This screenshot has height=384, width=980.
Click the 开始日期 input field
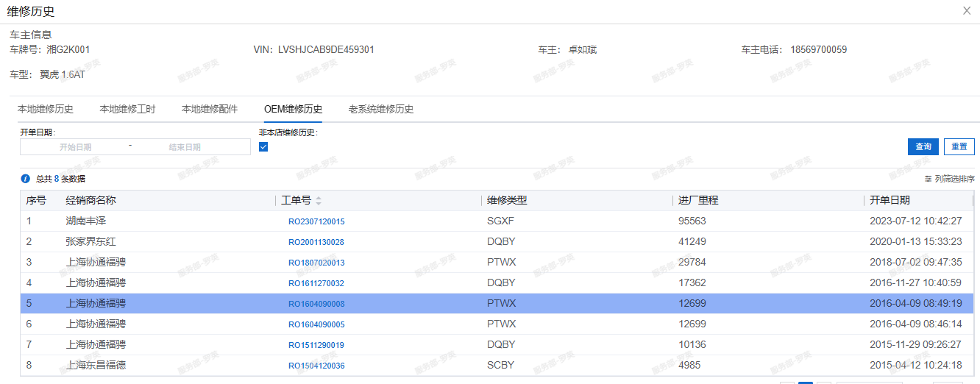pyautogui.click(x=75, y=147)
